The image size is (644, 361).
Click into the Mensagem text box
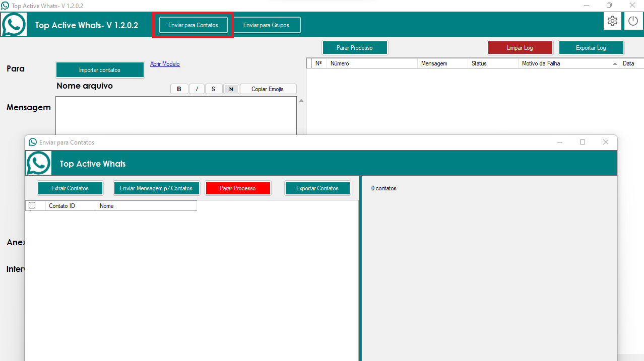tap(176, 115)
